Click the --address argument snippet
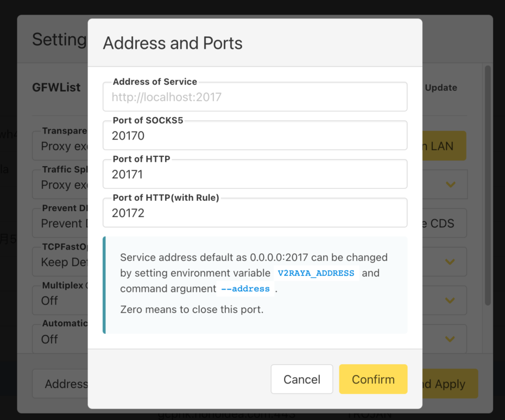The width and height of the screenshot is (505, 420). tap(245, 289)
